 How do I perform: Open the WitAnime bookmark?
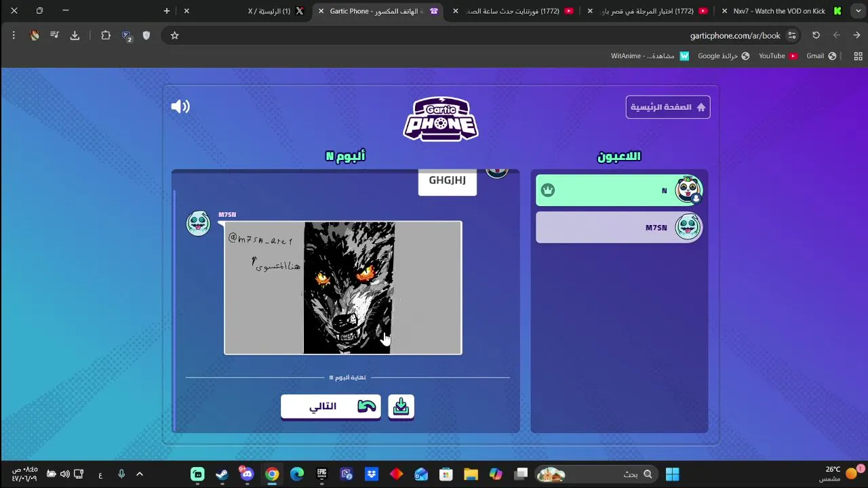[650, 56]
